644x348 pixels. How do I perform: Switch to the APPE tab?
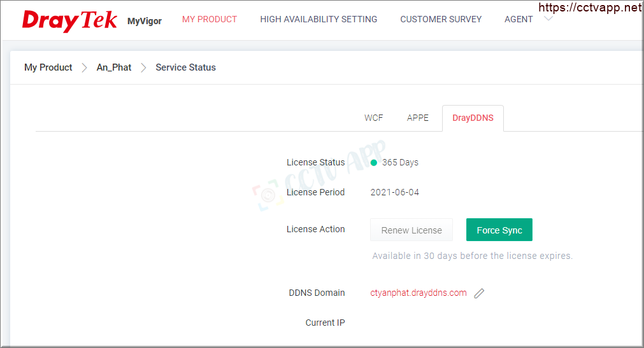(418, 118)
